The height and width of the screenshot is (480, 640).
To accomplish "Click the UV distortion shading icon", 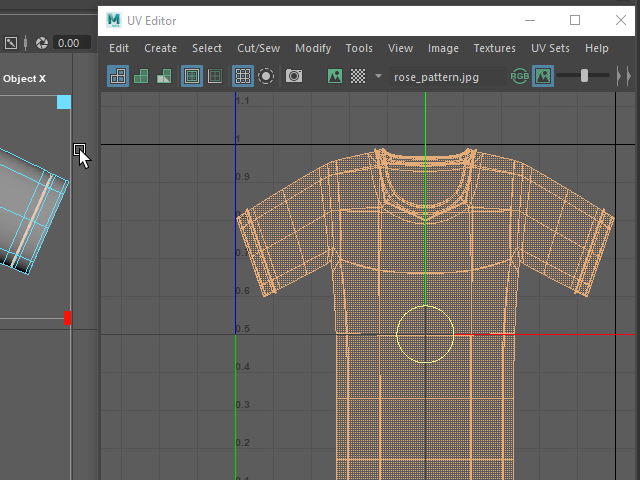I will [164, 76].
